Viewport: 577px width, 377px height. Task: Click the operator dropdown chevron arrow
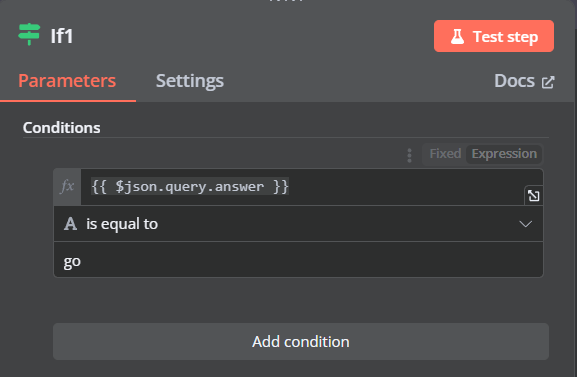[525, 224]
